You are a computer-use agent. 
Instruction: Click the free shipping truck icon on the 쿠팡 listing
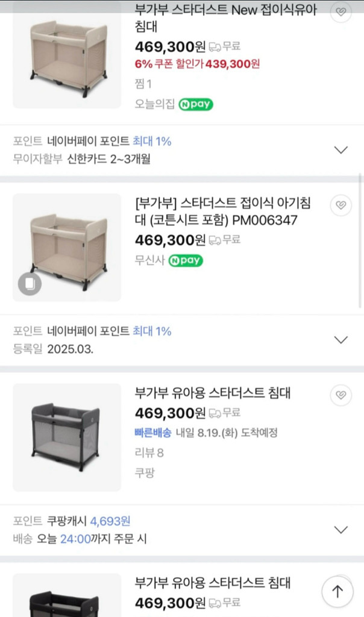pos(215,413)
